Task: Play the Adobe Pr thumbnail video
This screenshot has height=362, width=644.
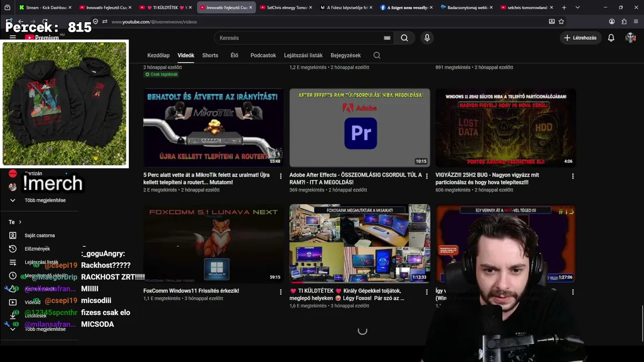Action: click(360, 128)
